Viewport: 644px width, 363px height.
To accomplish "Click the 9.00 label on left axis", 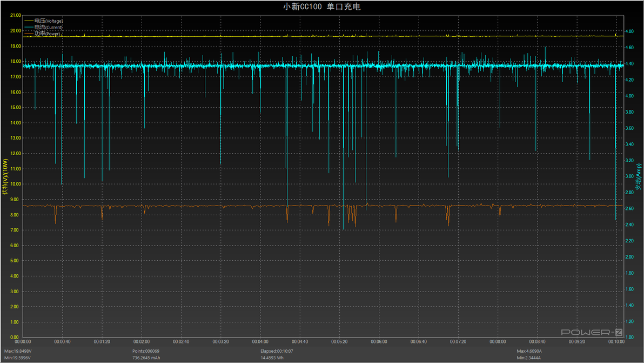I will click(x=15, y=200).
